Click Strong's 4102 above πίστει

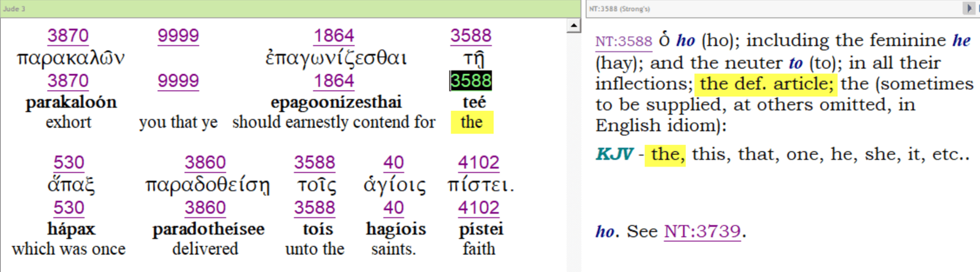[478, 162]
